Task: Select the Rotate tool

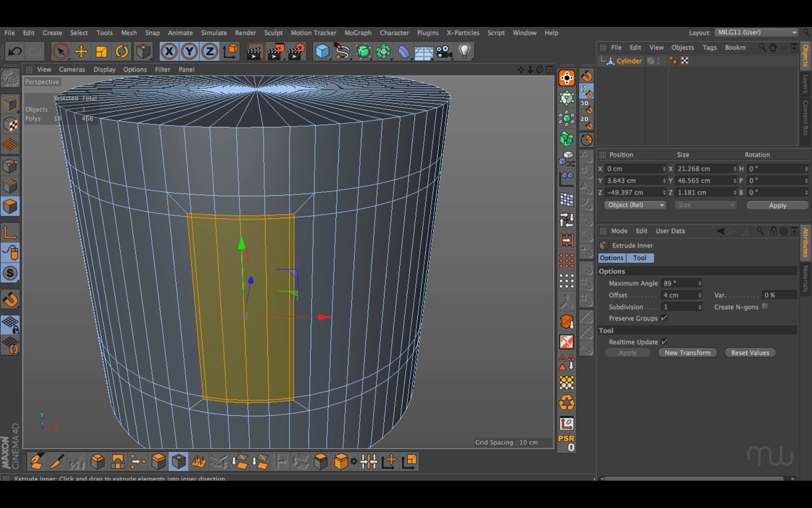Action: tap(122, 51)
